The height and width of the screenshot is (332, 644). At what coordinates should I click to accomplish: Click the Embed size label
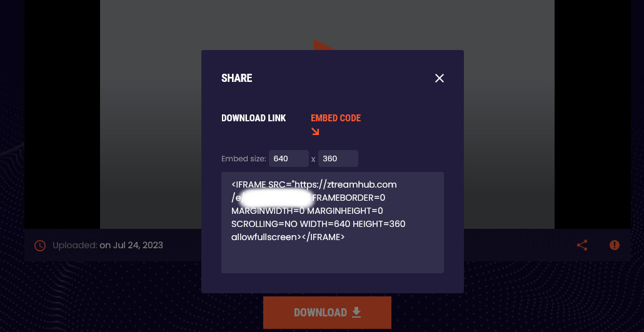[244, 159]
